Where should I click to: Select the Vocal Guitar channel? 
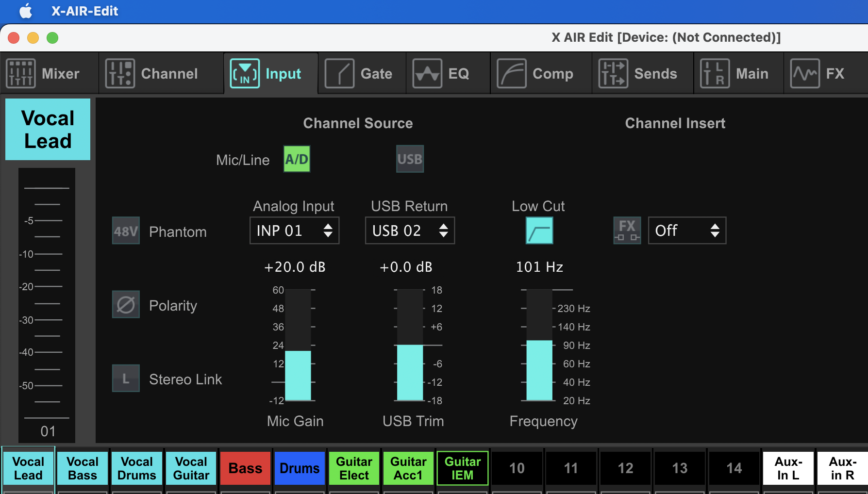coord(191,468)
